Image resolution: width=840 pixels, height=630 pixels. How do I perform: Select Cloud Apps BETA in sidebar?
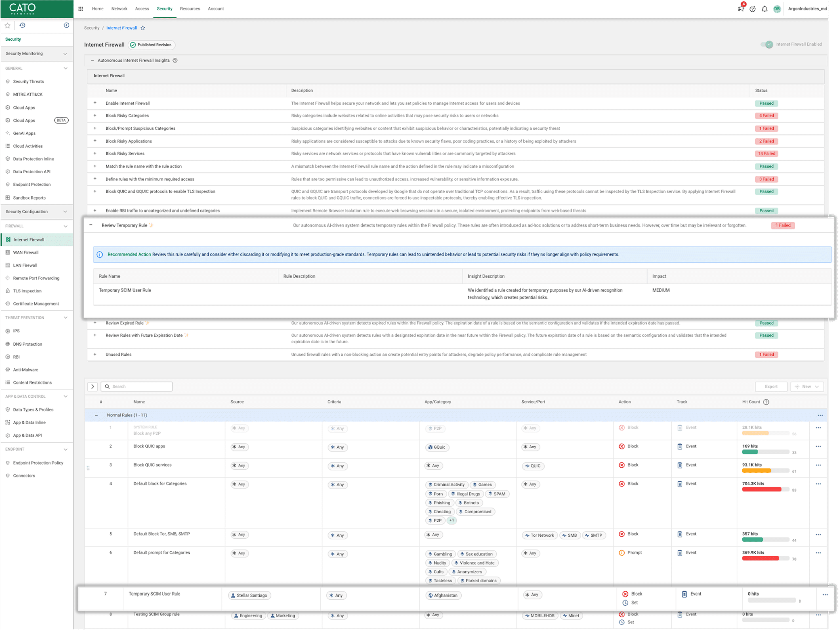pyautogui.click(x=36, y=120)
